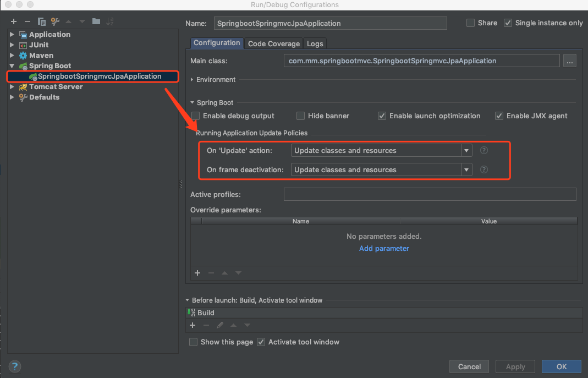Remove the selected configuration
Viewport: 588px width, 378px height.
[27, 21]
